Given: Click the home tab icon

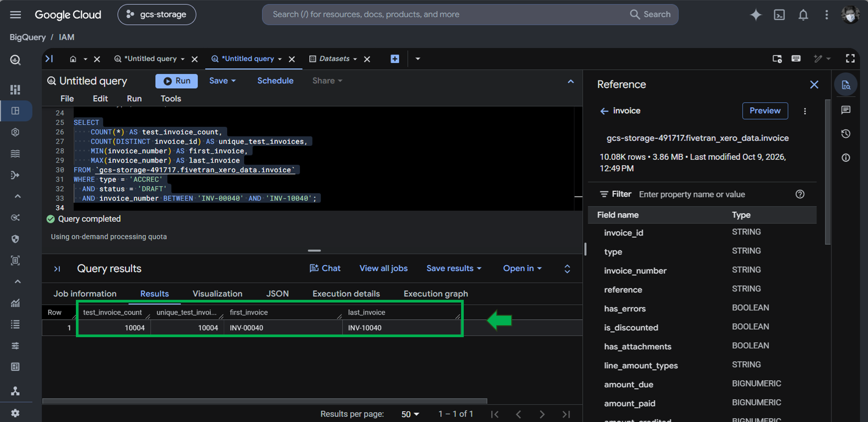Looking at the screenshot, I should pyautogui.click(x=73, y=59).
